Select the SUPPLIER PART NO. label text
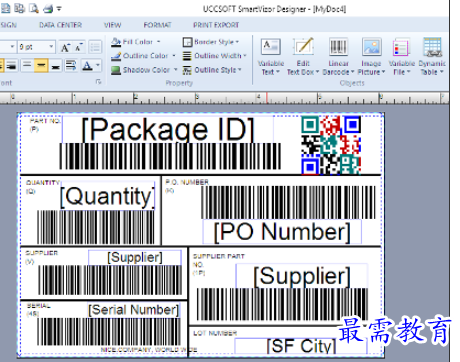The width and height of the screenshot is (460, 362). pos(219,264)
